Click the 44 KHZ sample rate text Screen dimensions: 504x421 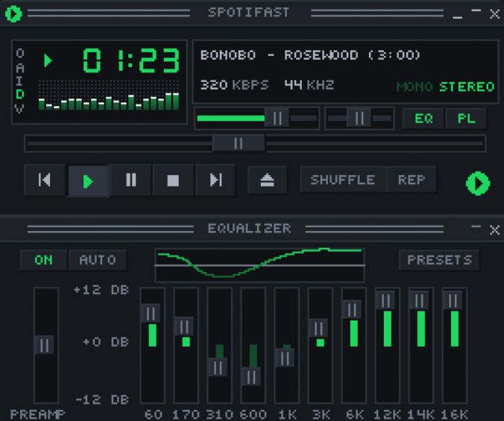309,85
